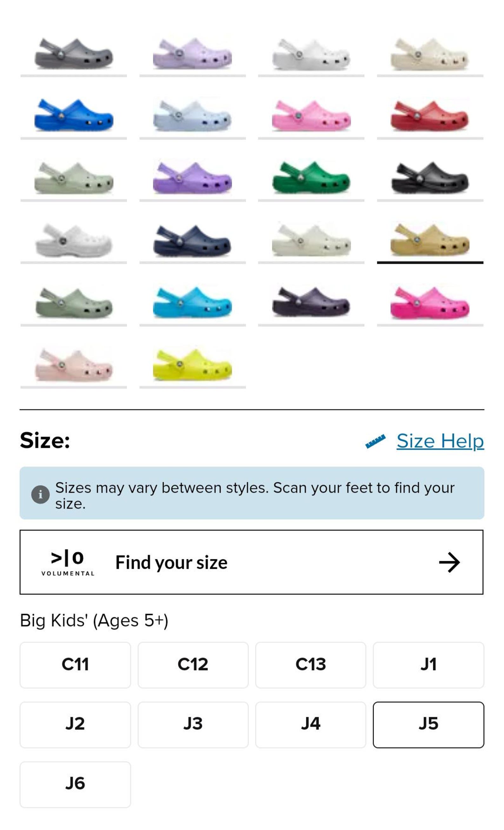Select the slate grey clog swatch
This screenshot has height=830, width=504.
[73, 54]
